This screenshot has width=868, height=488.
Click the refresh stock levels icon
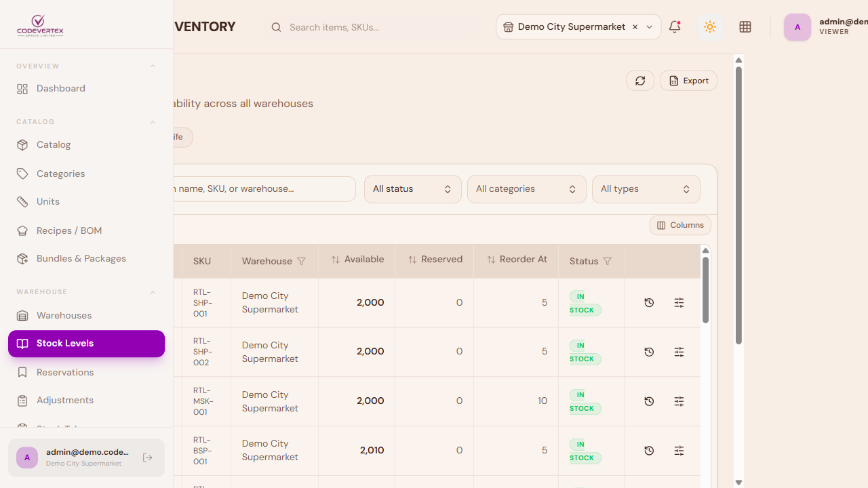coord(640,81)
